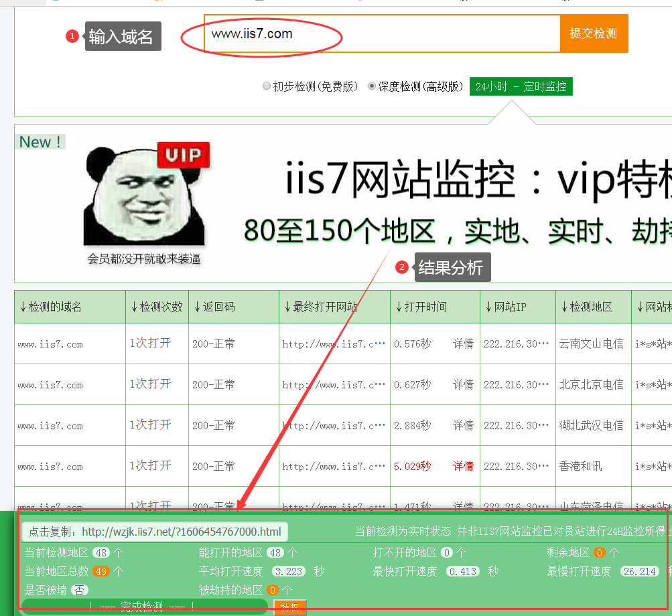Open the 24小时 - 定时监控 button
Image resolution: width=672 pixels, height=616 pixels.
pyautogui.click(x=521, y=86)
